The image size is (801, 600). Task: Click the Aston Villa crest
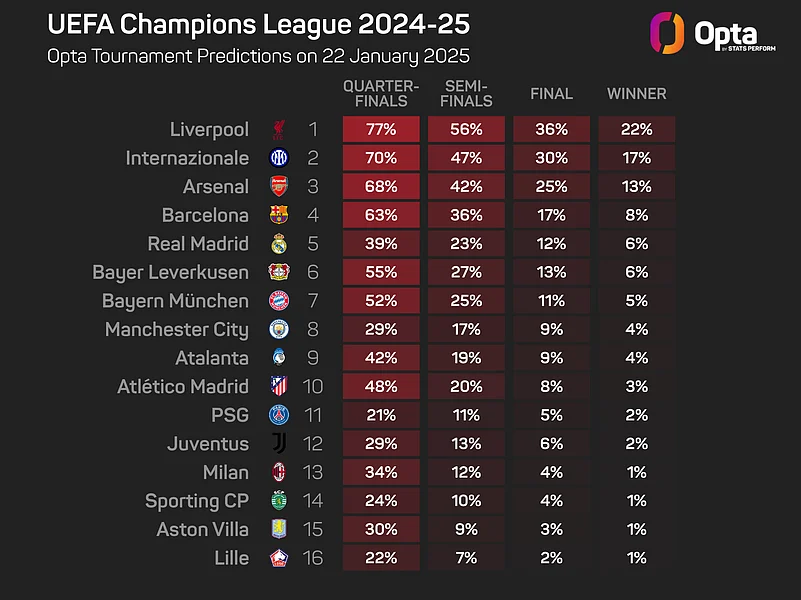278,529
